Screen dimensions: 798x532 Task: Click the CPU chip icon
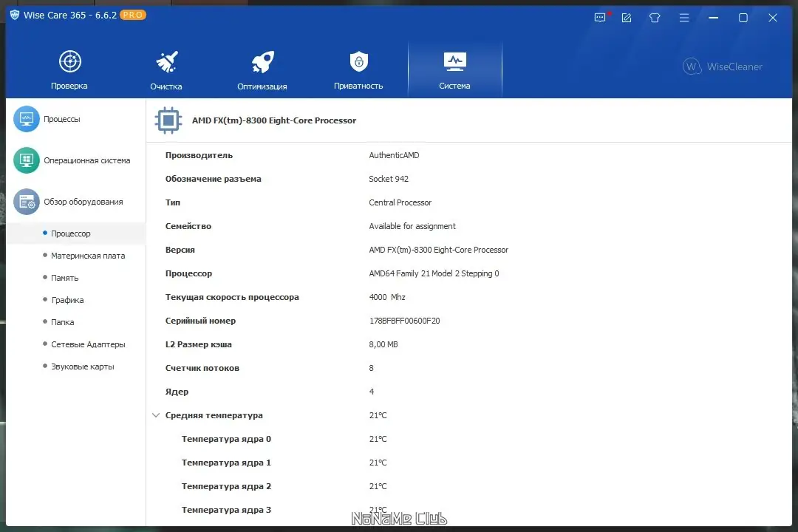tap(168, 120)
